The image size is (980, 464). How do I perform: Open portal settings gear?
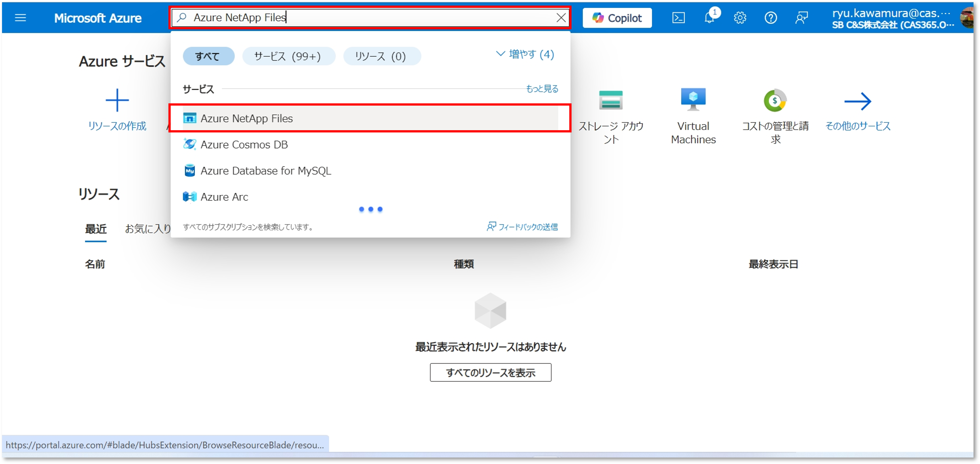(x=740, y=18)
